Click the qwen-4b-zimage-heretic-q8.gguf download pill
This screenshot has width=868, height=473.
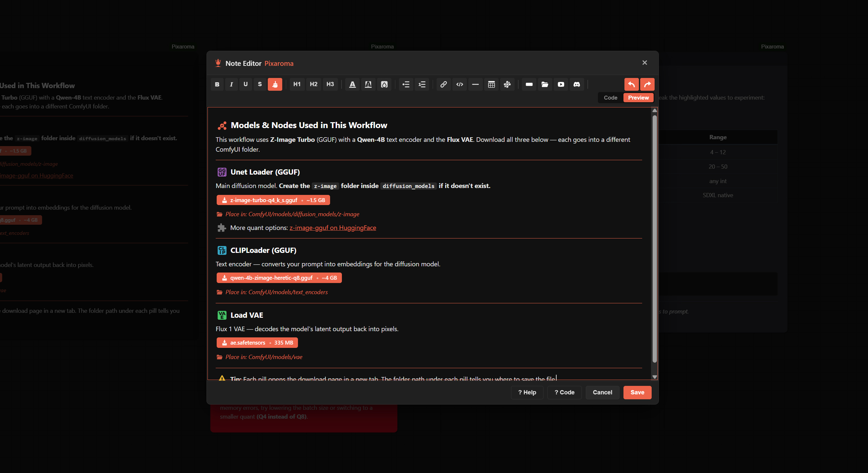(279, 278)
